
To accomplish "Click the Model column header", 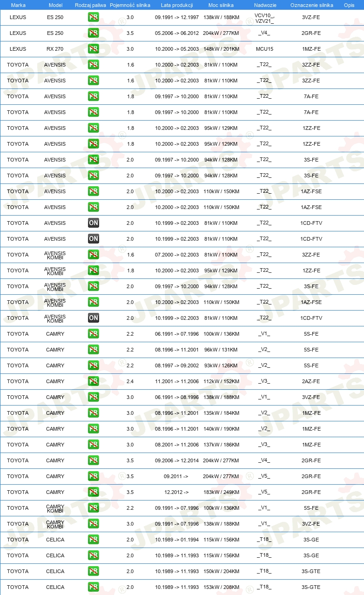I will [x=55, y=5].
